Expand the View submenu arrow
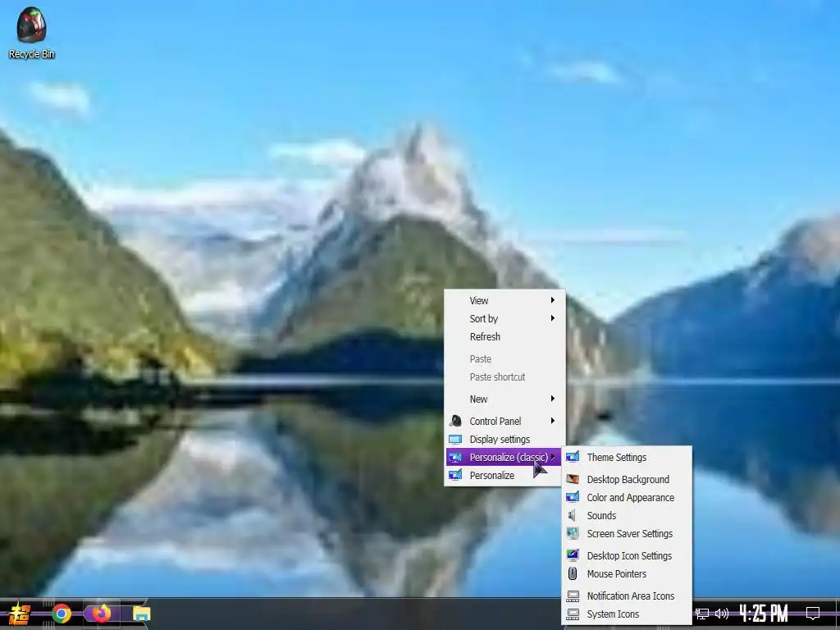840x630 pixels. pos(552,300)
